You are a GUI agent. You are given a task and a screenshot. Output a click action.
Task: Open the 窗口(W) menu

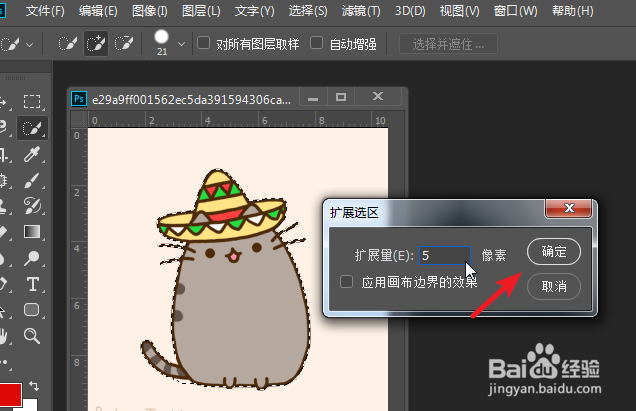coord(516,11)
